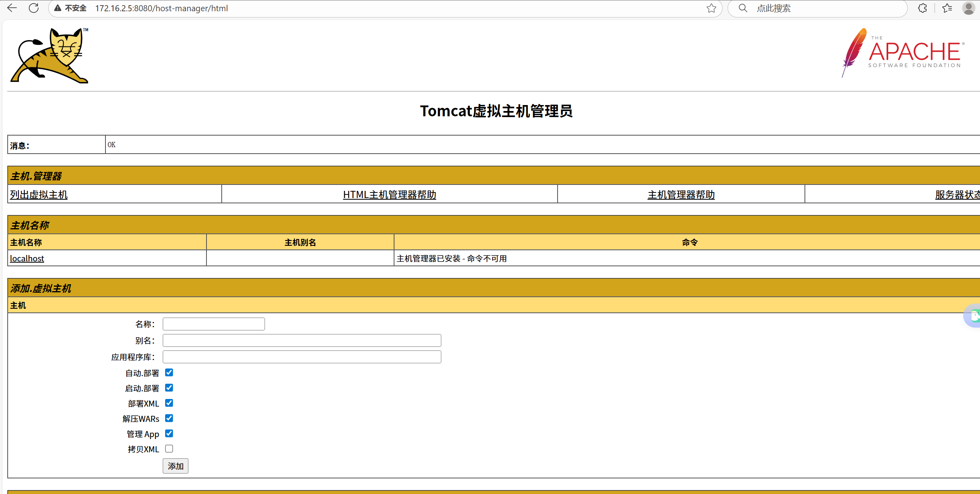Open HTML主机管理器帮助 link

point(390,194)
